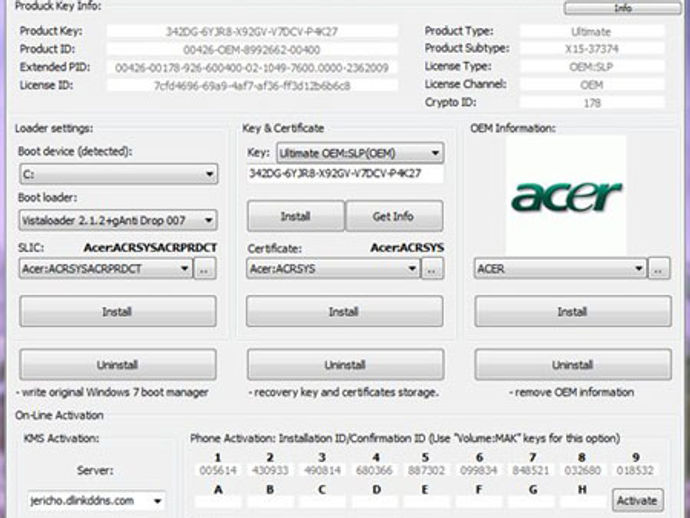Browse for certificate with ellipsis button
The width and height of the screenshot is (690, 518).
pos(432,268)
